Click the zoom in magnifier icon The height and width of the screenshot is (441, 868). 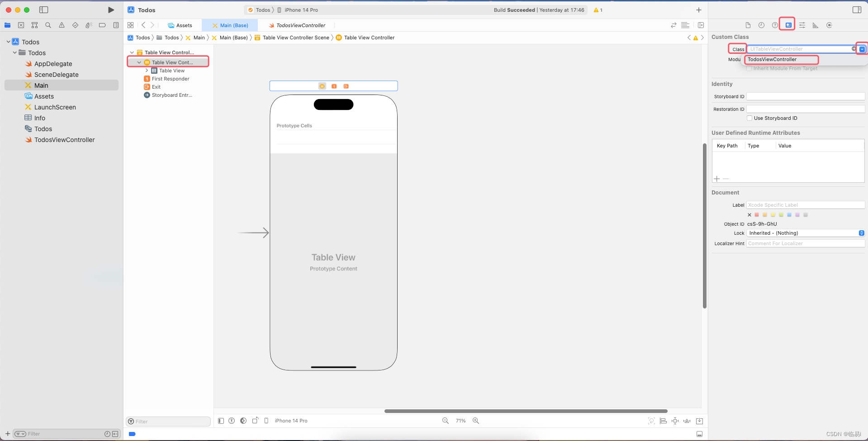tap(476, 421)
